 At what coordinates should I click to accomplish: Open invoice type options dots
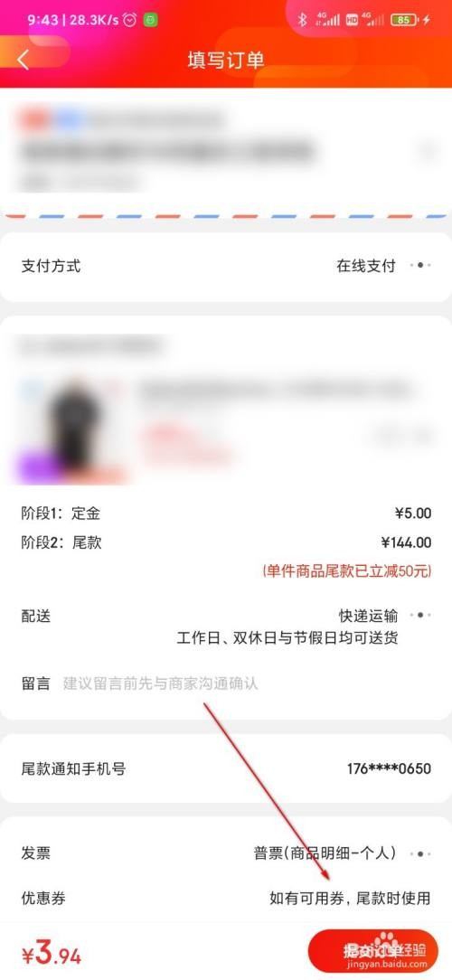(420, 853)
